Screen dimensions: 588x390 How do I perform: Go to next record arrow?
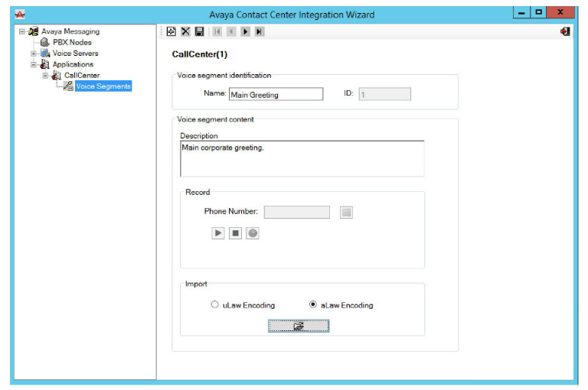pos(245,31)
